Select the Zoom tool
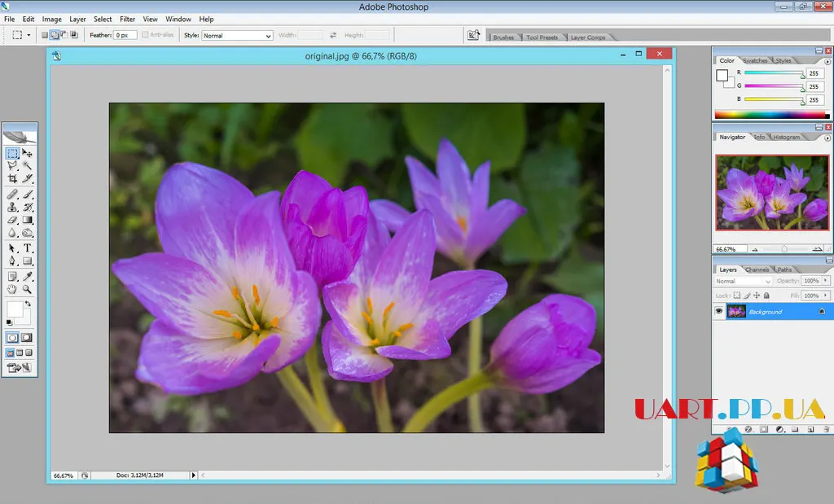 click(27, 289)
